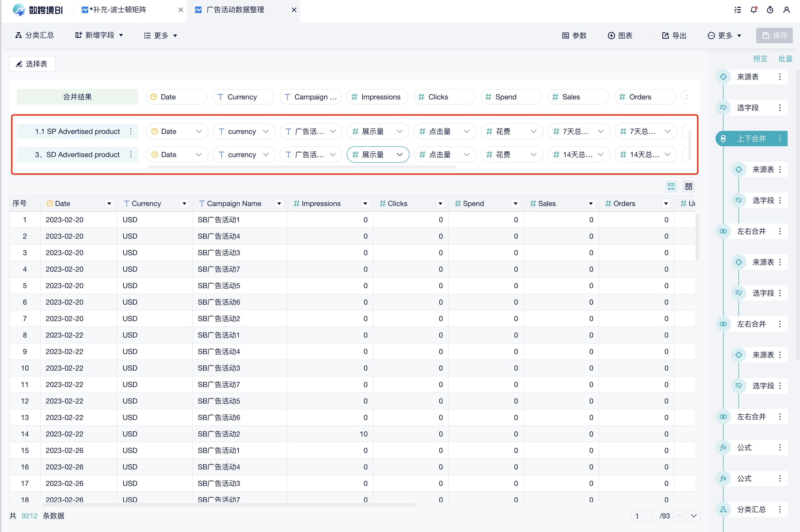Click the toolbar 分类汇总 button
Screen dimensions: 800x532
point(34,35)
